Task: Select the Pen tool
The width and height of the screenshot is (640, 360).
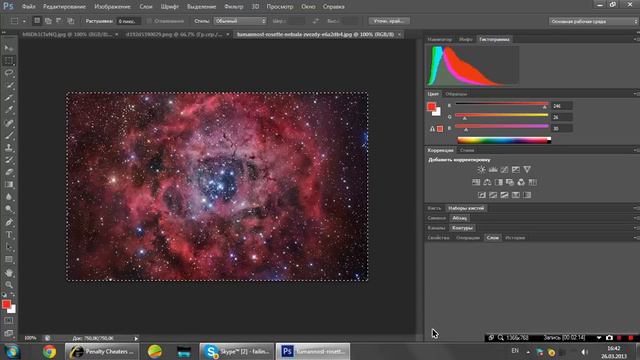Action: click(9, 222)
